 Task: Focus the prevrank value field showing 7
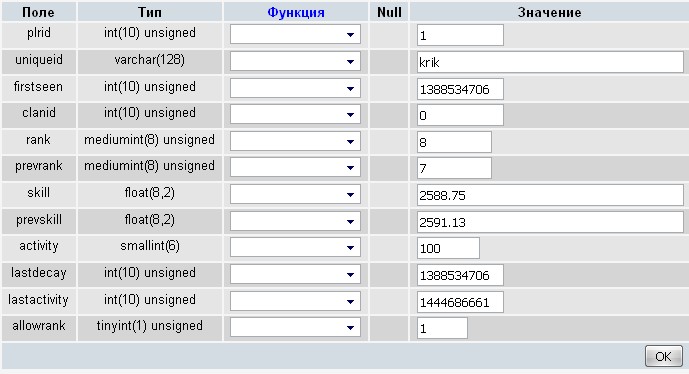point(454,168)
